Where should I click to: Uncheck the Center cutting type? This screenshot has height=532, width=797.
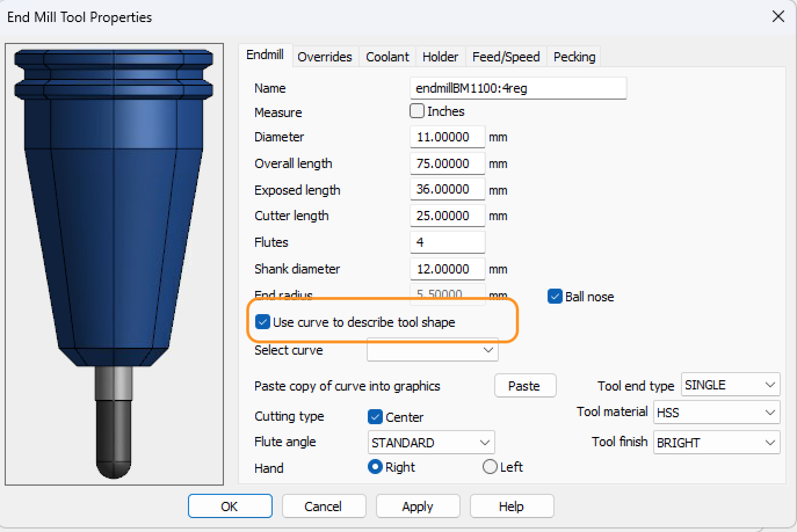[375, 417]
